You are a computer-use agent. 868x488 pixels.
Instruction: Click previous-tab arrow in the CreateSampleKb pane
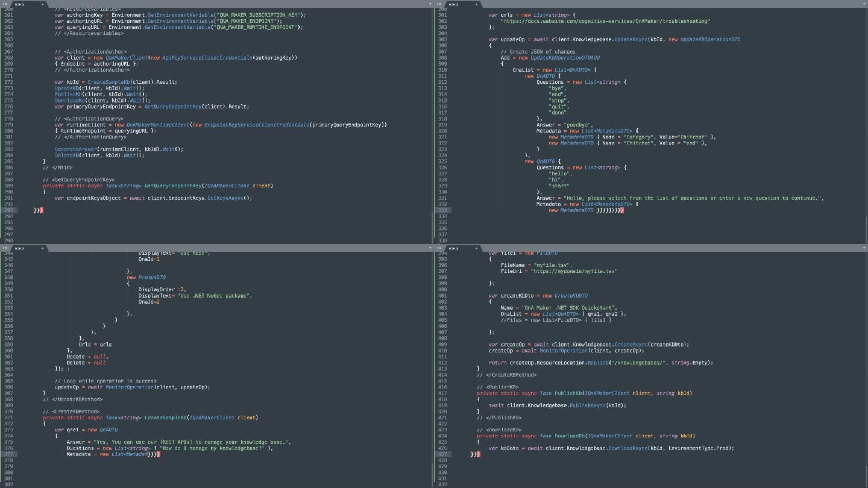[x=4, y=248]
